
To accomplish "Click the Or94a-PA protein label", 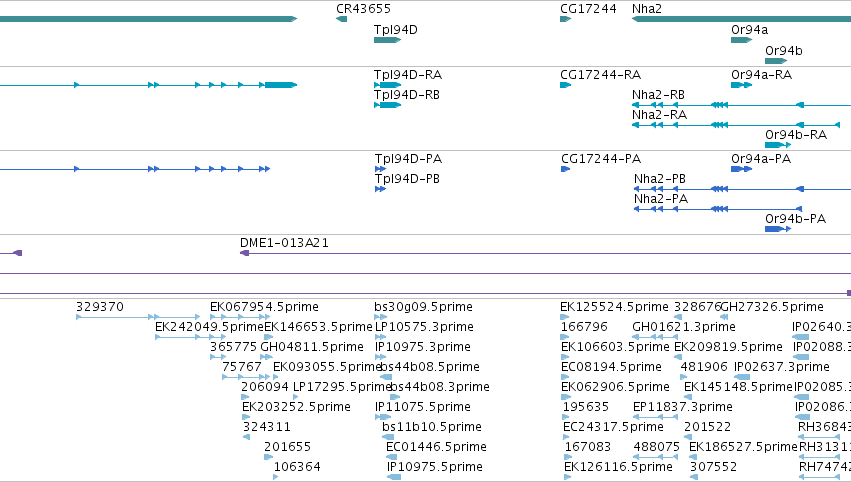I will (x=761, y=159).
